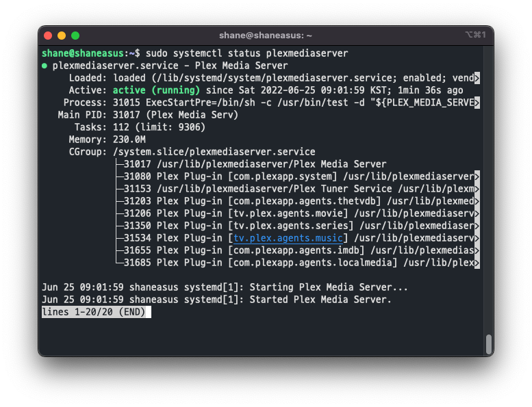This screenshot has height=407, width=532.
Task: Click the truncation marker on the 31655 line
Action: (x=477, y=250)
